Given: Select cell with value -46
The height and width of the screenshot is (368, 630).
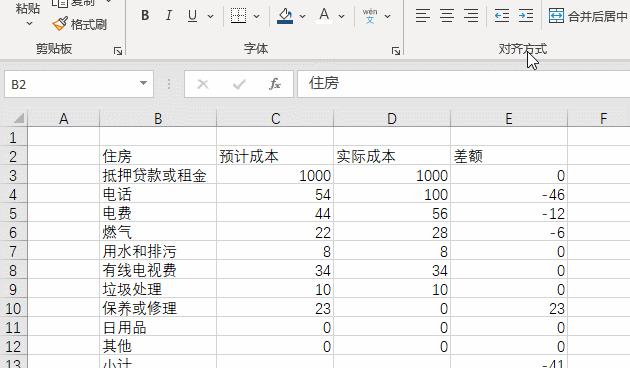Looking at the screenshot, I should click(509, 194).
